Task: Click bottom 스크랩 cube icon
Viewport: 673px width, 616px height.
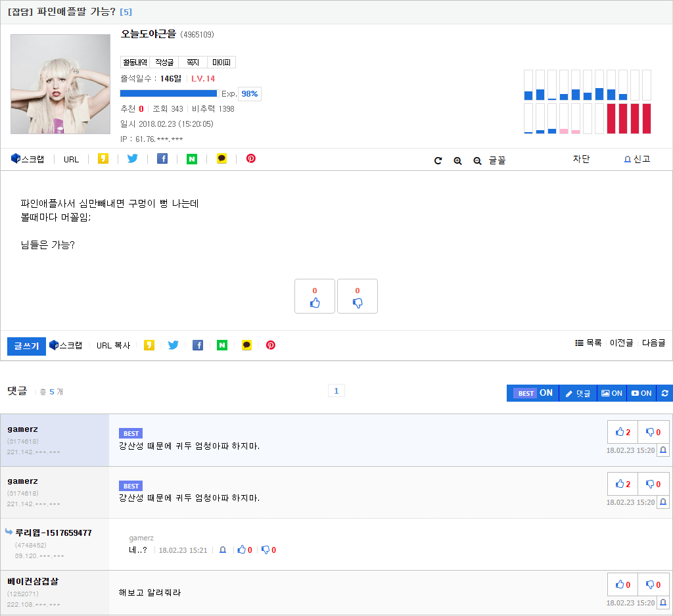Action: pyautogui.click(x=54, y=344)
